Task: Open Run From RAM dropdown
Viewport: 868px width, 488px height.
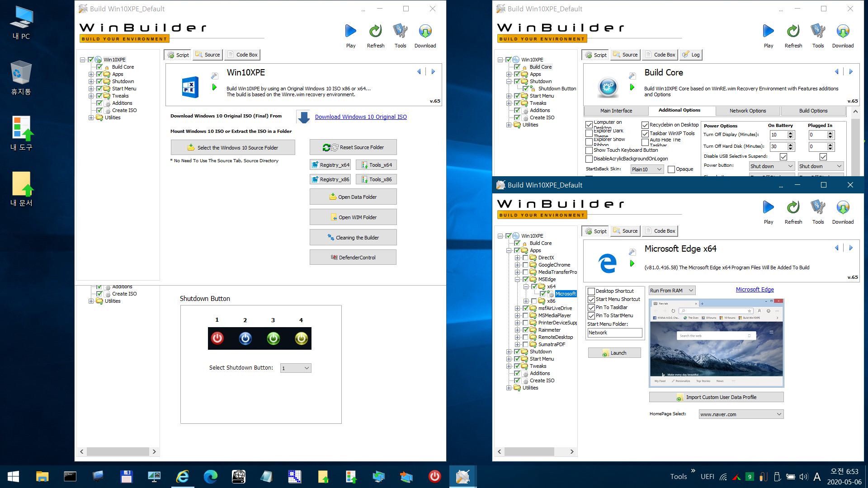Action: [672, 291]
